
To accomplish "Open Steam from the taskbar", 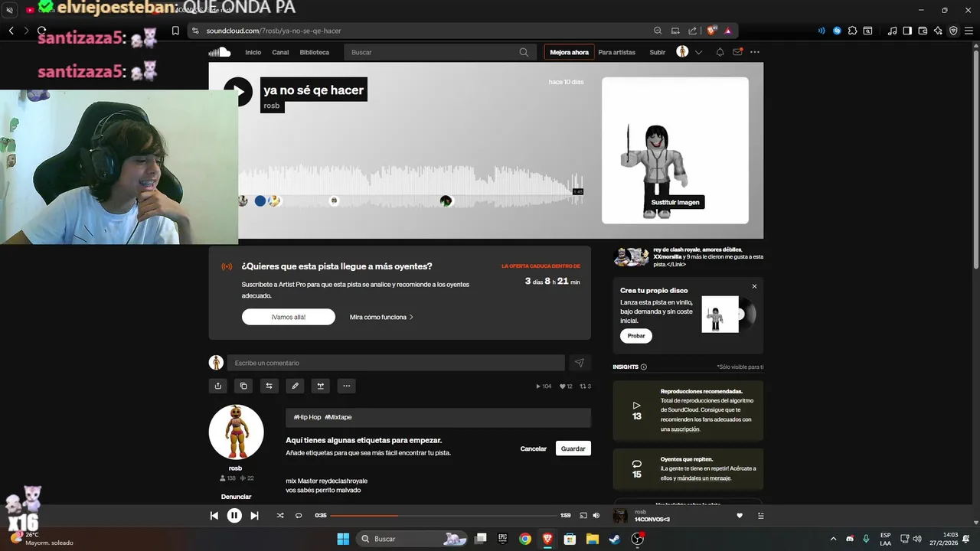I will [614, 539].
